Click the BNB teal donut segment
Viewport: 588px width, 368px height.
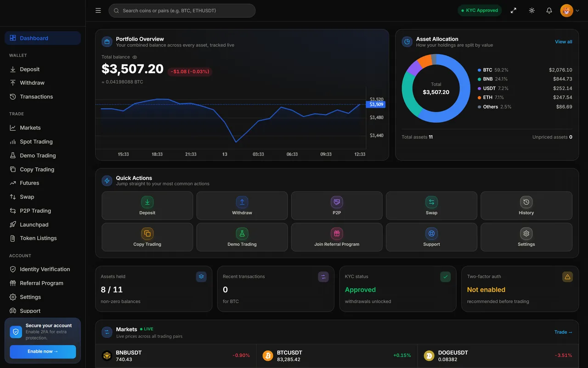coord(408,93)
